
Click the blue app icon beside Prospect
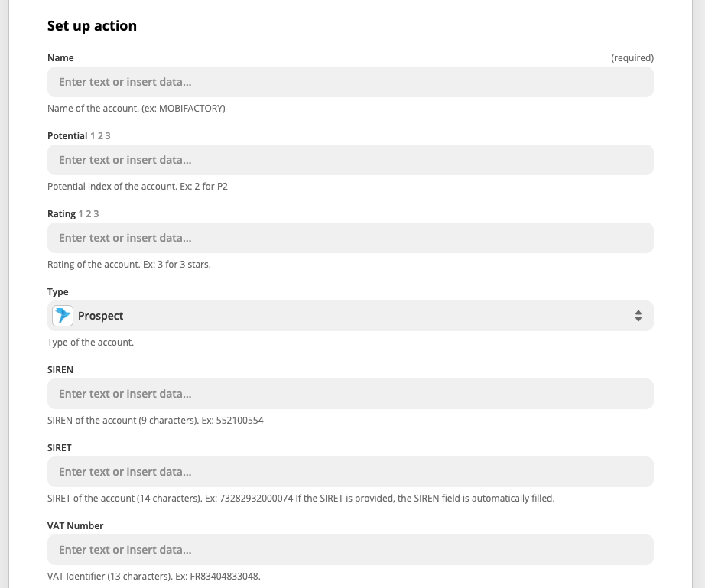point(63,316)
